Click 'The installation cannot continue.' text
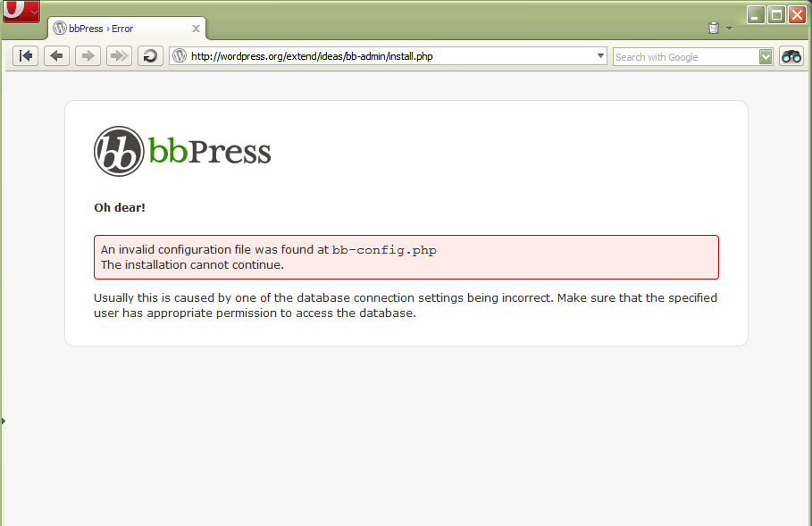812x526 pixels. click(x=192, y=264)
